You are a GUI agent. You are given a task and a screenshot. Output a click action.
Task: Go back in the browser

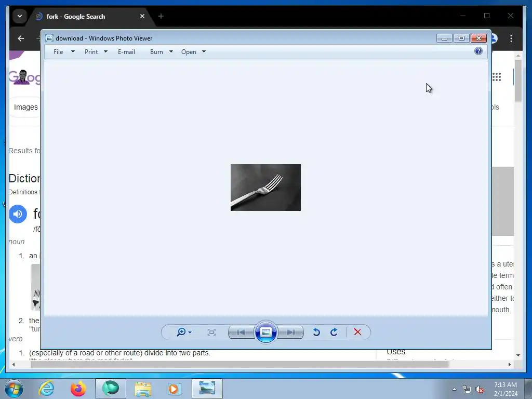(x=21, y=38)
